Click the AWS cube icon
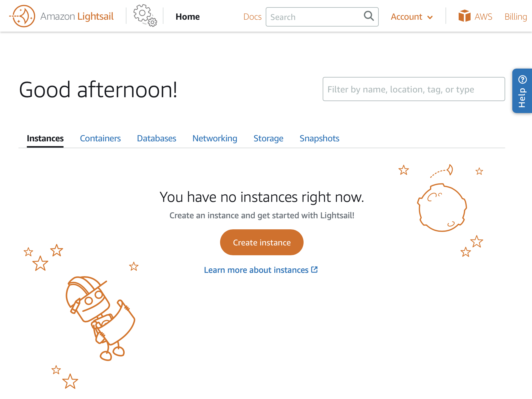 coord(464,16)
